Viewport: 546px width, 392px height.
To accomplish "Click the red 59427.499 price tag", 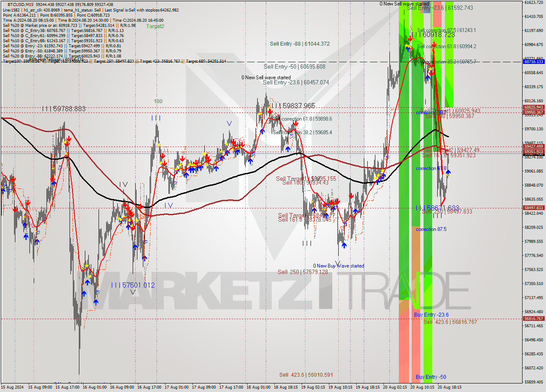I will tap(534, 146).
